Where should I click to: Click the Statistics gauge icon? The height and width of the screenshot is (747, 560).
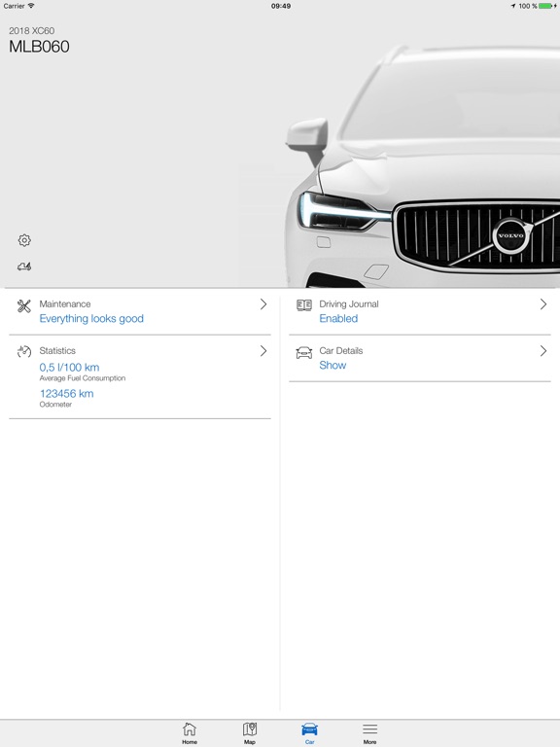24,351
